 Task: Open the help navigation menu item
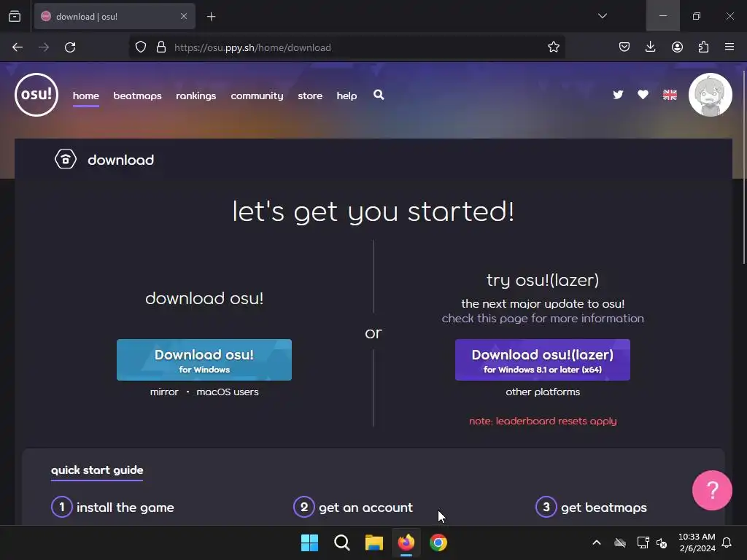click(347, 96)
